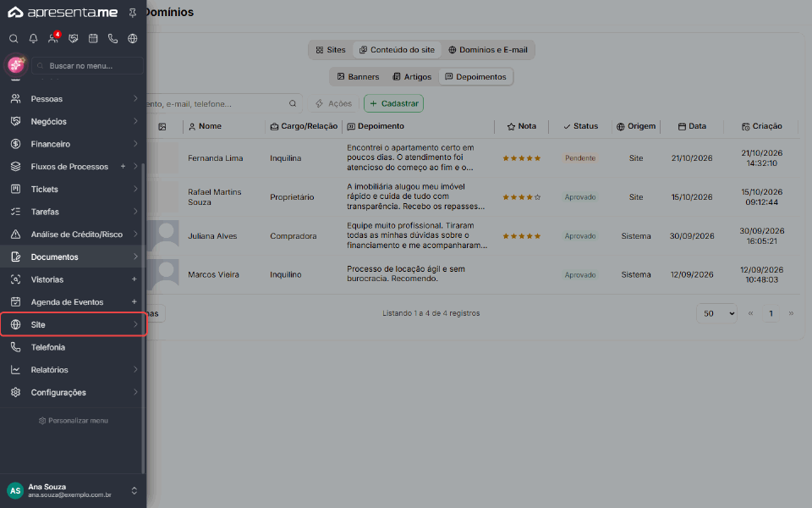Select the Domínios e E-mail tab
This screenshot has width=812, height=508.
pyautogui.click(x=488, y=50)
